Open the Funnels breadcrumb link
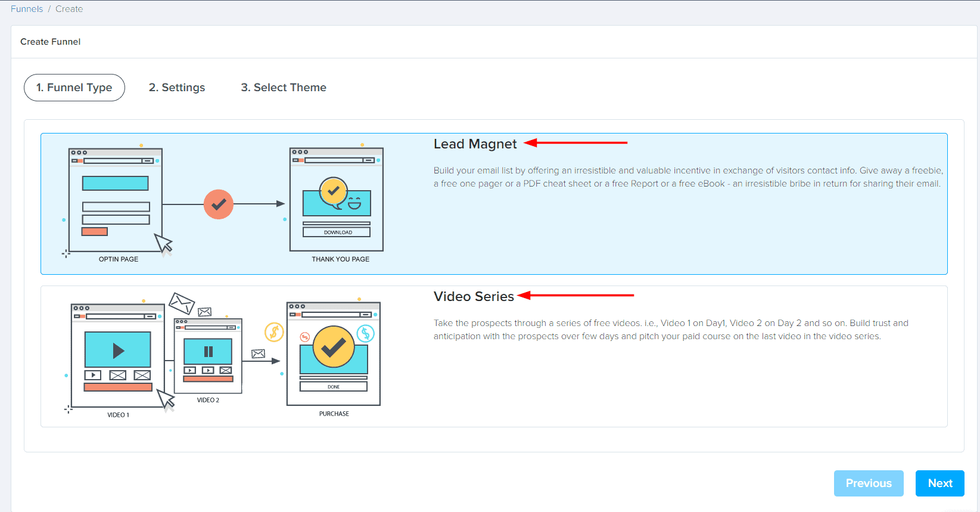The width and height of the screenshot is (980, 512). (x=27, y=9)
